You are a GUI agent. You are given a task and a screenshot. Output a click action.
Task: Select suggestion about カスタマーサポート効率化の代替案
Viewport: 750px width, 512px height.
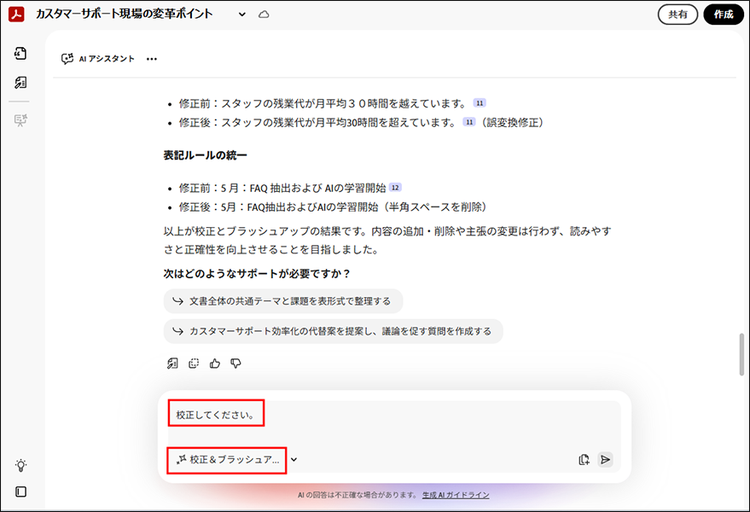tap(333, 331)
